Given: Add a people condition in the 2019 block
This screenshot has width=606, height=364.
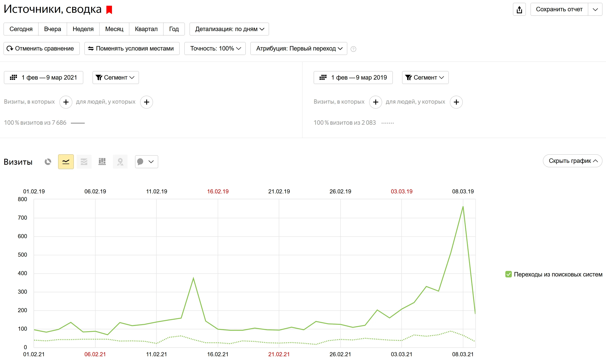Looking at the screenshot, I should click(456, 102).
